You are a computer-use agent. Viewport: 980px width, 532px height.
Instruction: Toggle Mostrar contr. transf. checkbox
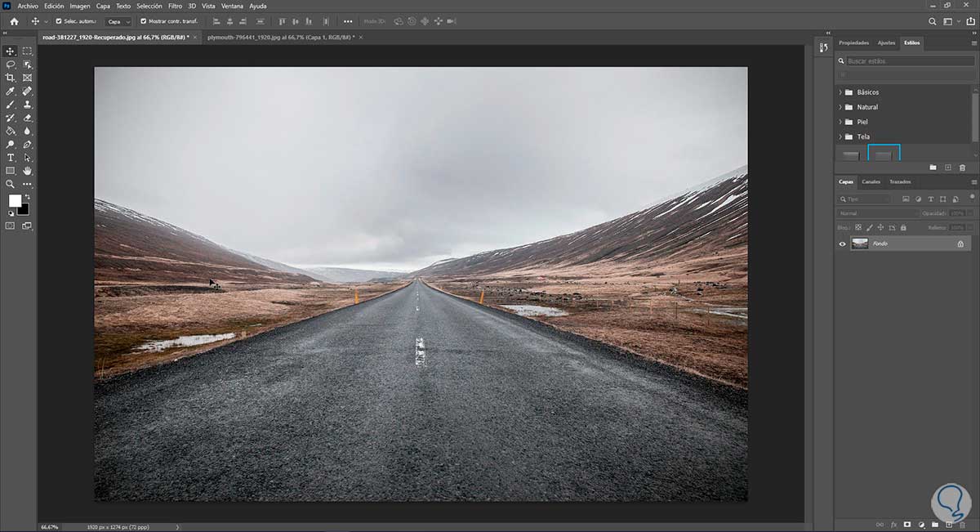[144, 21]
